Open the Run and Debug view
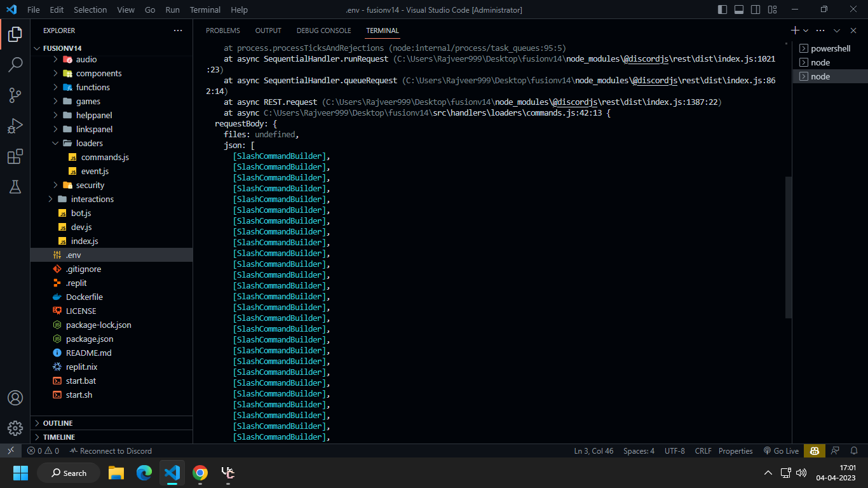 coord(15,126)
